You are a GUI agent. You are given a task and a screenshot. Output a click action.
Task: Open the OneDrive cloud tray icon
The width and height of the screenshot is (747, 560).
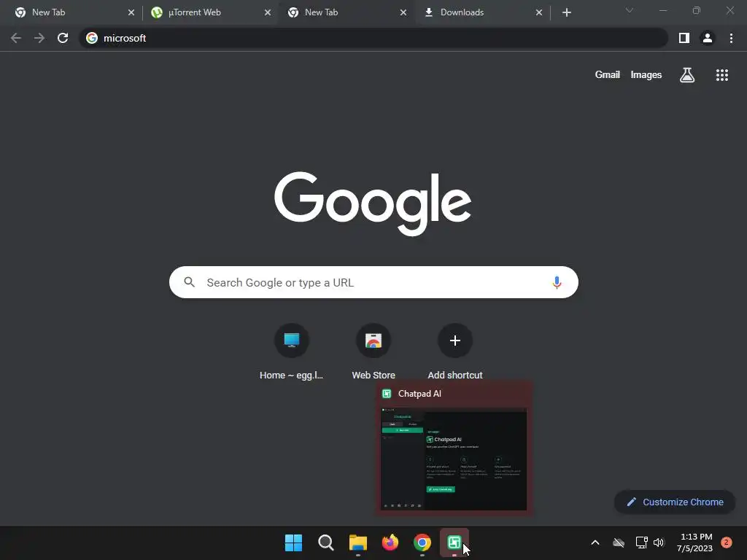click(619, 542)
